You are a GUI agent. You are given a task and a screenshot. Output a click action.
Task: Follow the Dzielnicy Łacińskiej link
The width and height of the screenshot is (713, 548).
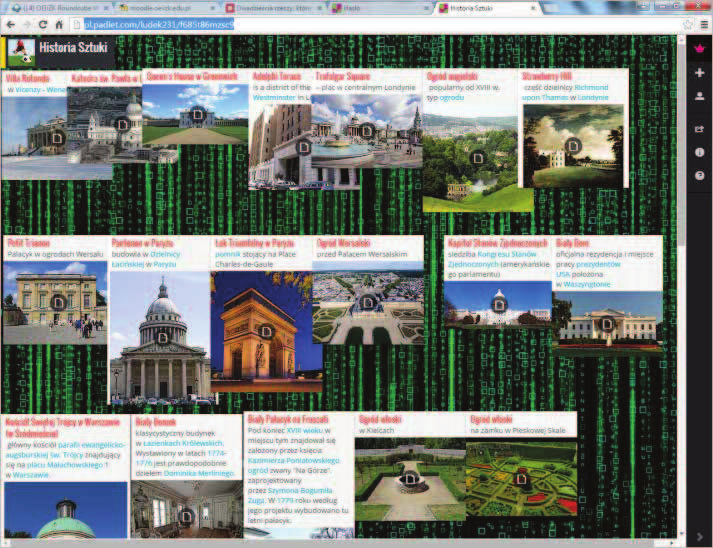(x=146, y=259)
